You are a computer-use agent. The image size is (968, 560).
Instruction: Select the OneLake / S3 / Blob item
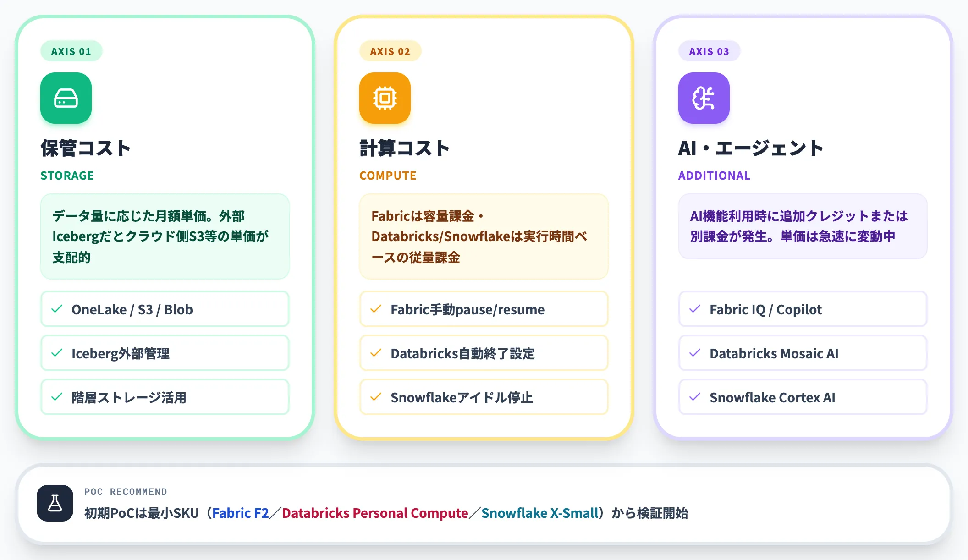(x=165, y=309)
